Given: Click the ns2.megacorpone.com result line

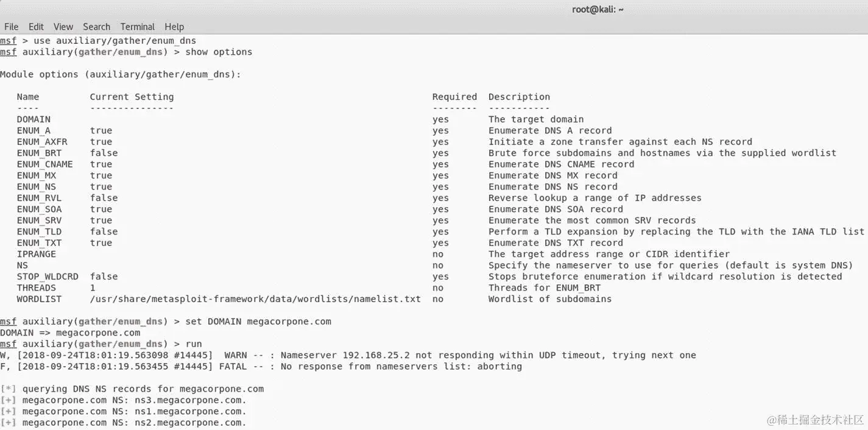Looking at the screenshot, I should pos(124,423).
